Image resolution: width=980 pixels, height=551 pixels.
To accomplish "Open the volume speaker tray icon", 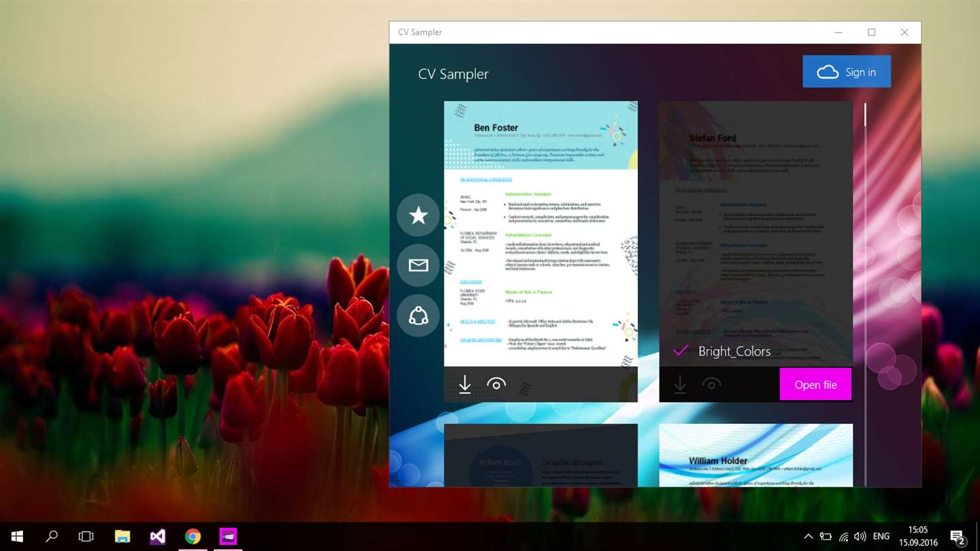I will point(860,537).
